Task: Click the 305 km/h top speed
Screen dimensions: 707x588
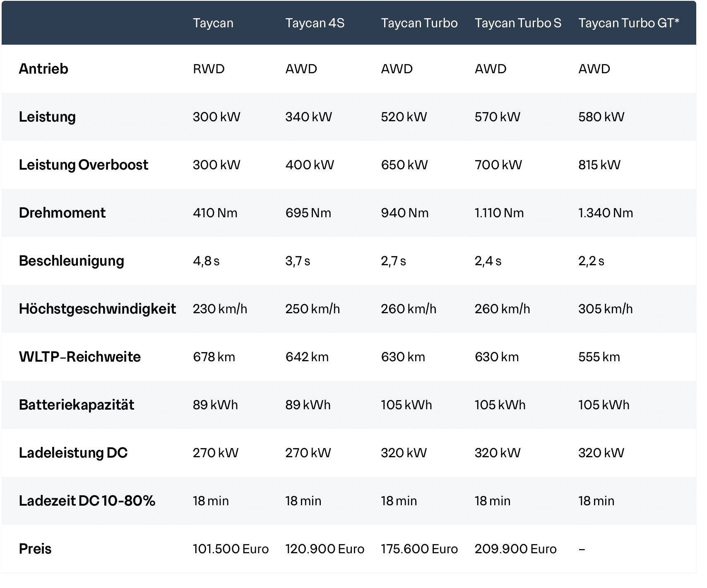Action: pos(606,309)
